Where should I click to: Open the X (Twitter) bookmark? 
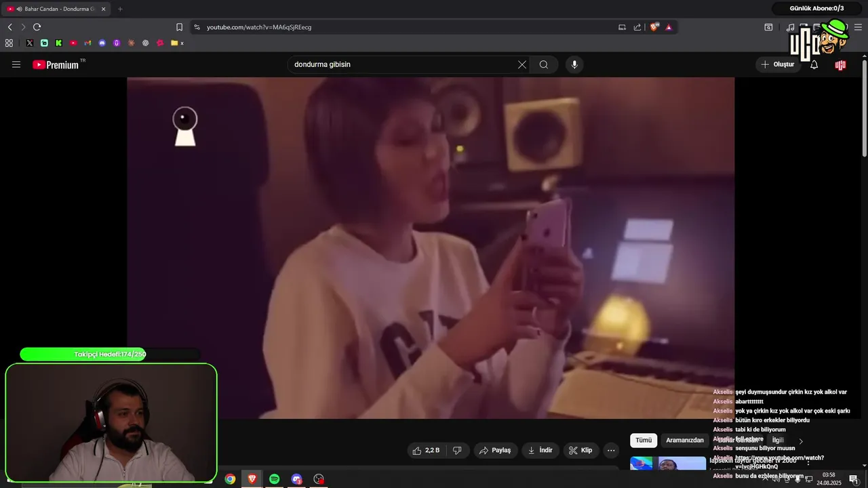pyautogui.click(x=30, y=43)
